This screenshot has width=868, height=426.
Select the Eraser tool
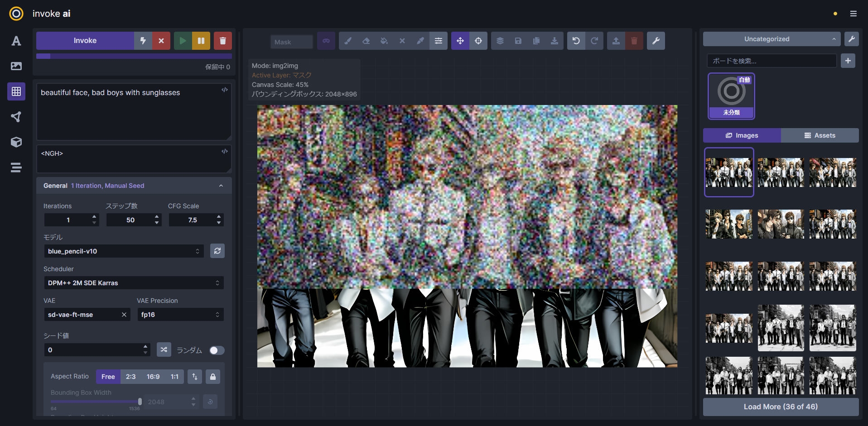(366, 41)
